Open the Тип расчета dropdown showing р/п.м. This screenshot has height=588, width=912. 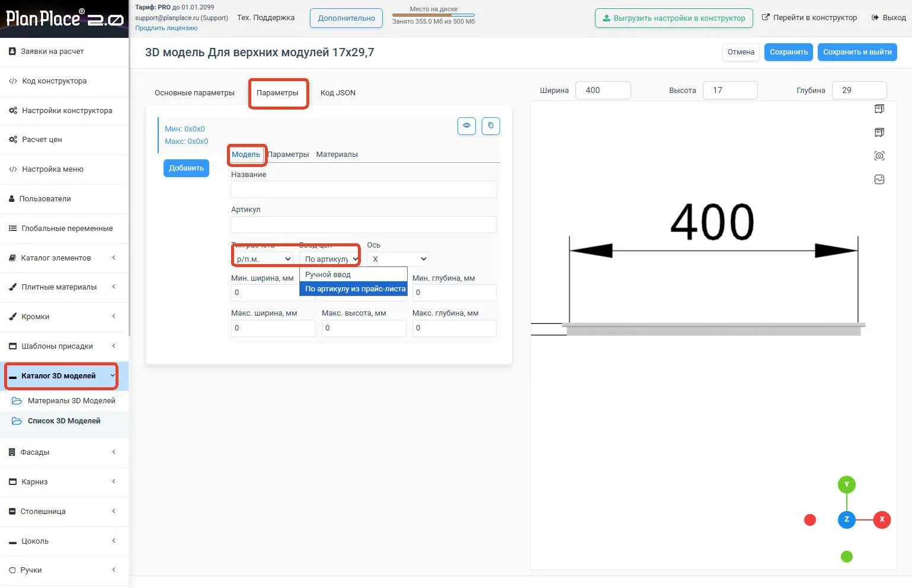pyautogui.click(x=263, y=259)
